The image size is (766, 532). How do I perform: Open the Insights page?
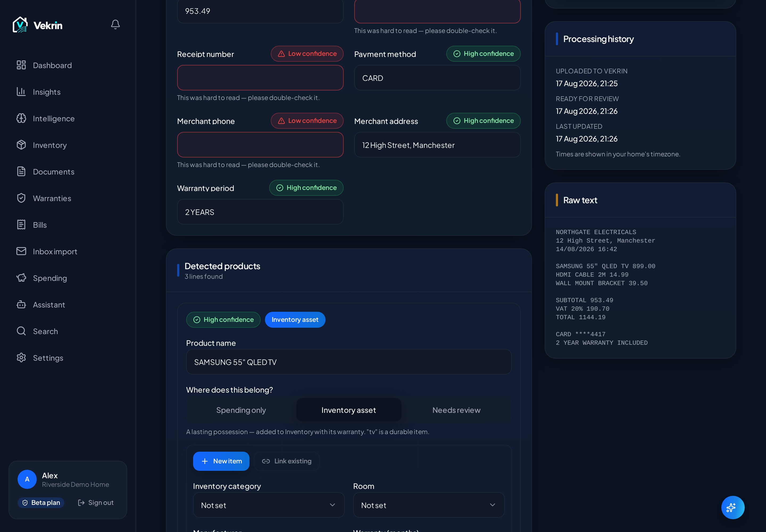click(68, 92)
